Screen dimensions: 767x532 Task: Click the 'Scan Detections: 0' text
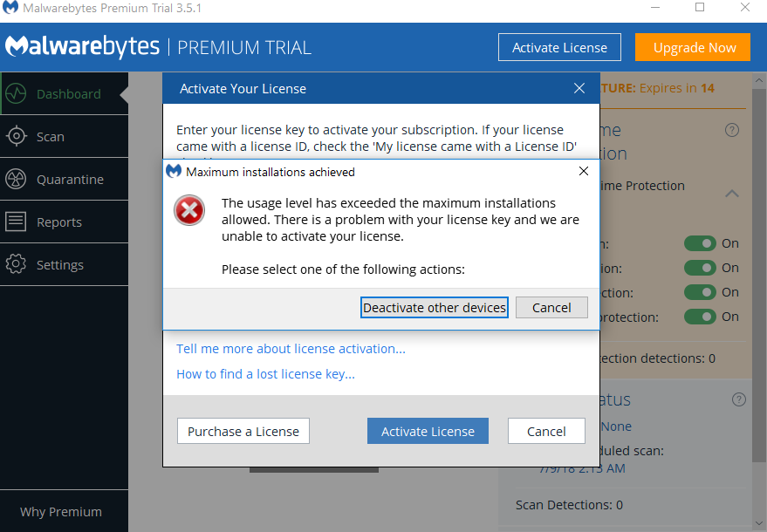(x=570, y=505)
